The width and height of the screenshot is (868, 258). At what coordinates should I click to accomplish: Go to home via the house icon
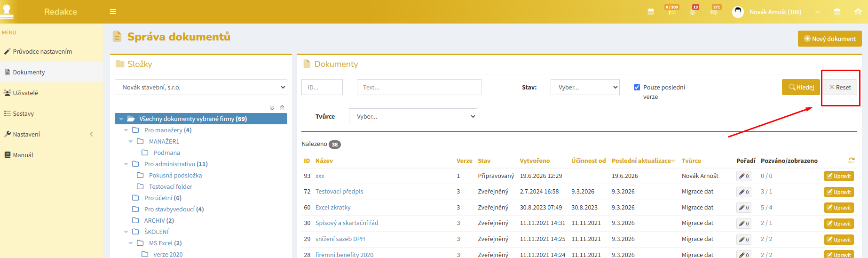pyautogui.click(x=858, y=12)
